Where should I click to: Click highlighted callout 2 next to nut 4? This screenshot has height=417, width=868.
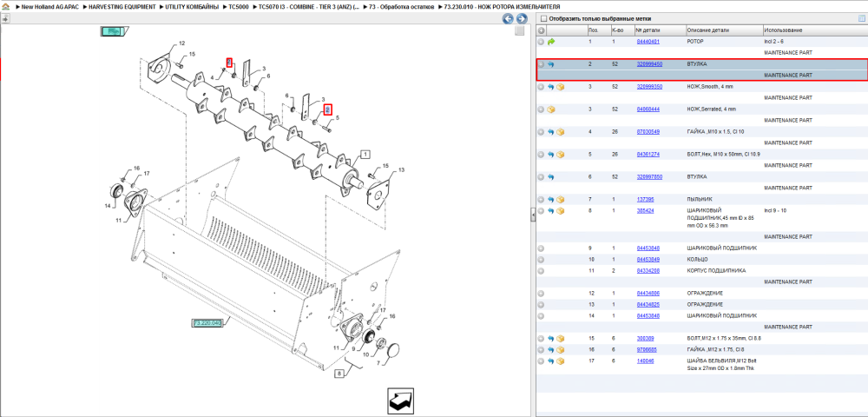tap(229, 62)
